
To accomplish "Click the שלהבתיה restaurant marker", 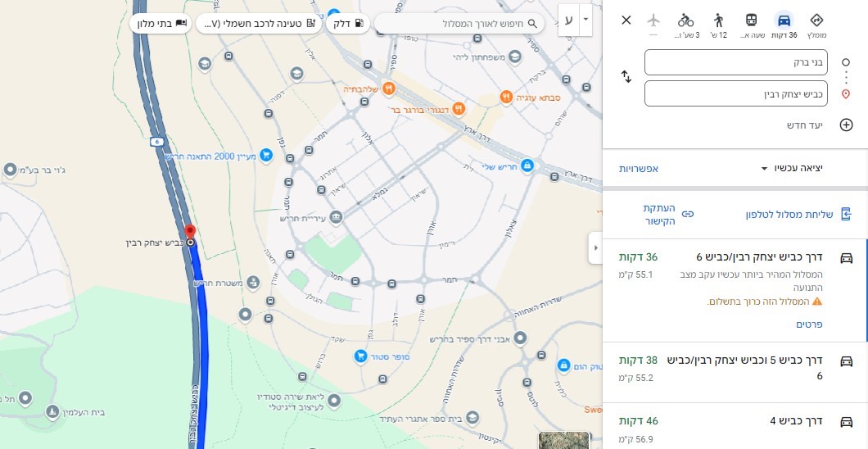I will [389, 88].
